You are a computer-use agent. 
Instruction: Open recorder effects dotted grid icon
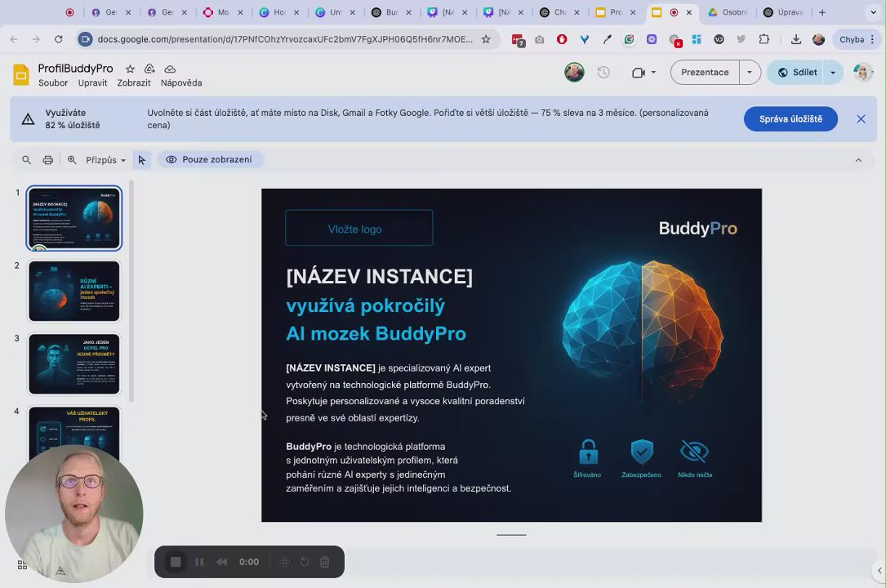click(285, 561)
